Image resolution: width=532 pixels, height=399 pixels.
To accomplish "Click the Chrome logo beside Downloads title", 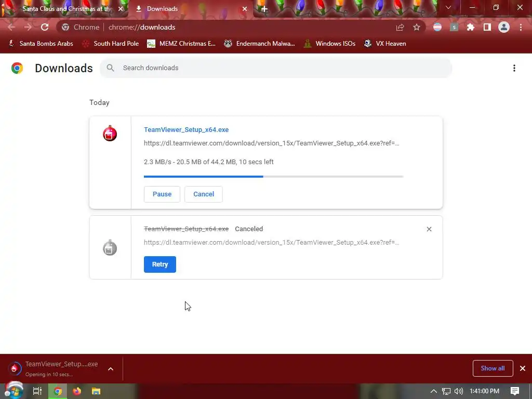I will click(x=17, y=68).
